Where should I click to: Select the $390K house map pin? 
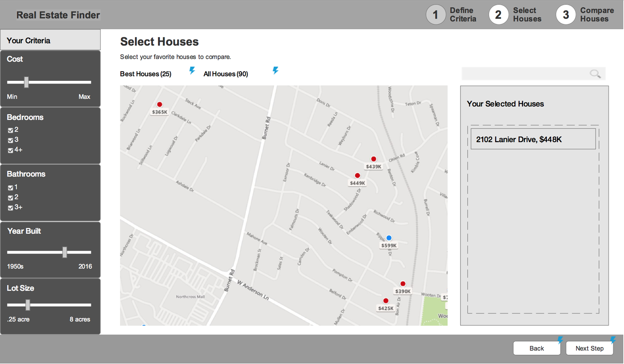point(403,284)
